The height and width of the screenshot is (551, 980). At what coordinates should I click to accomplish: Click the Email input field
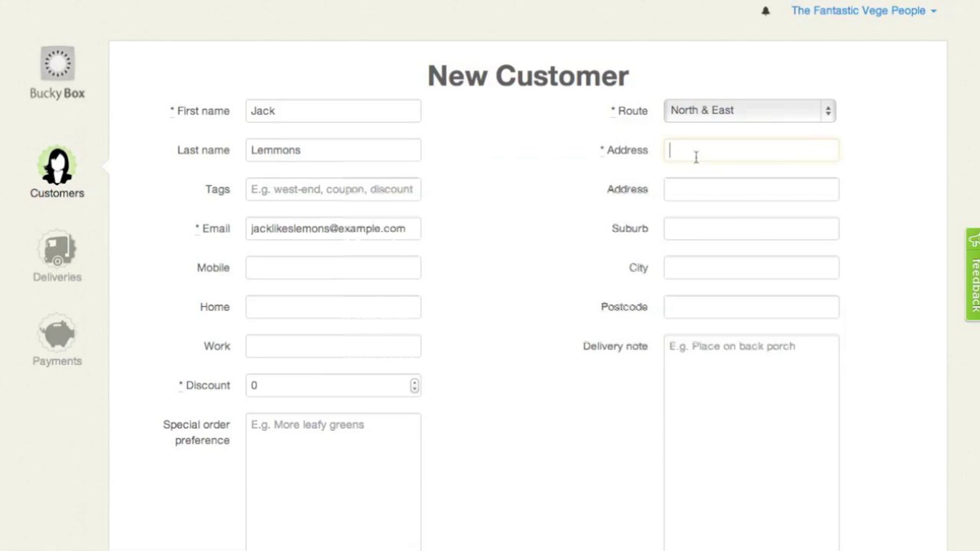pyautogui.click(x=333, y=229)
